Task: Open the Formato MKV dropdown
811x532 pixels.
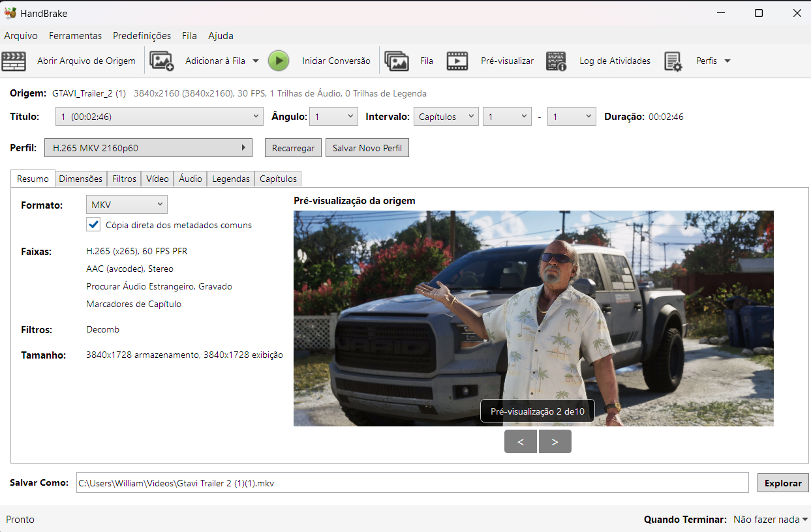Action: [x=127, y=205]
